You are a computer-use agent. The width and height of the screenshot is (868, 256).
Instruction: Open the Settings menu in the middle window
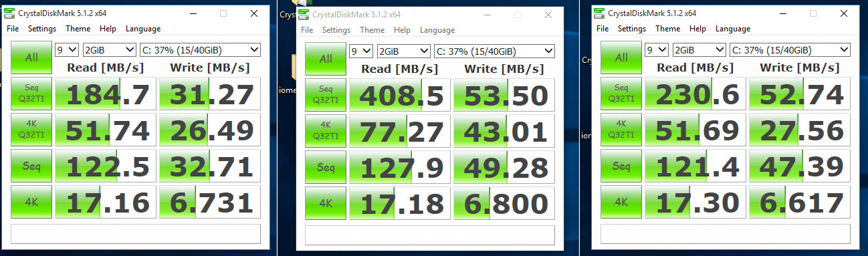pos(336,30)
